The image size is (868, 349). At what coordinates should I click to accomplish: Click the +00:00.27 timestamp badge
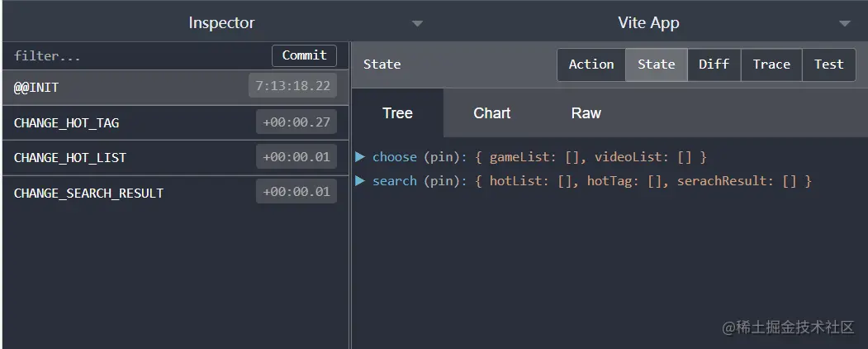pos(296,122)
